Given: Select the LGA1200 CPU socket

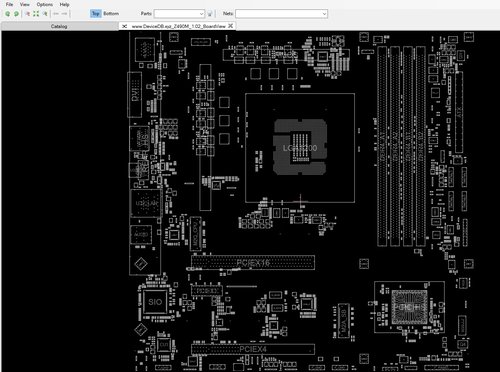Looking at the screenshot, I should (300, 148).
